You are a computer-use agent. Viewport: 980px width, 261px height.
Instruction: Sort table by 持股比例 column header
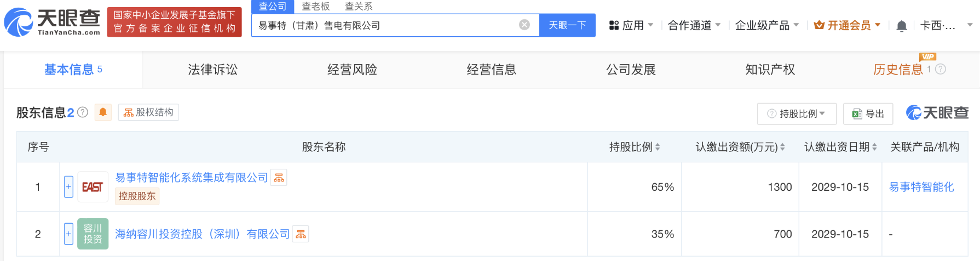point(658,147)
